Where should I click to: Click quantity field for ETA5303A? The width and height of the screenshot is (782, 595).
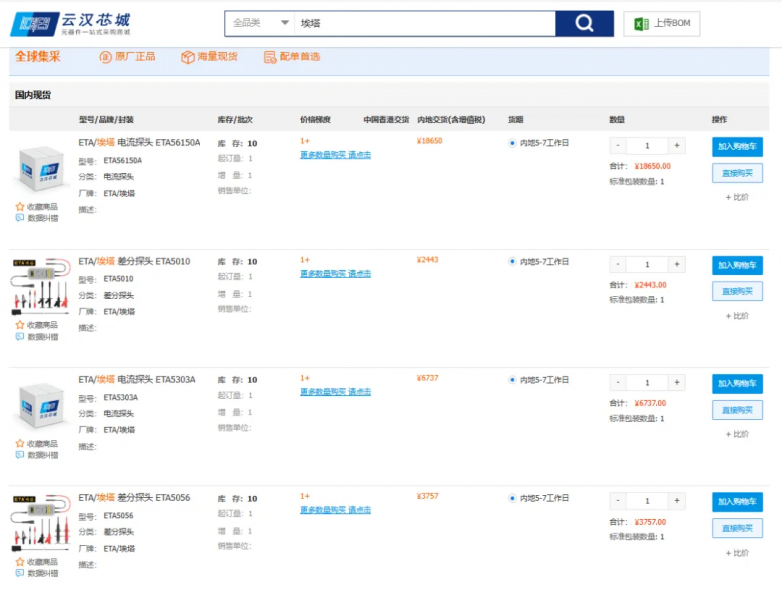[647, 383]
